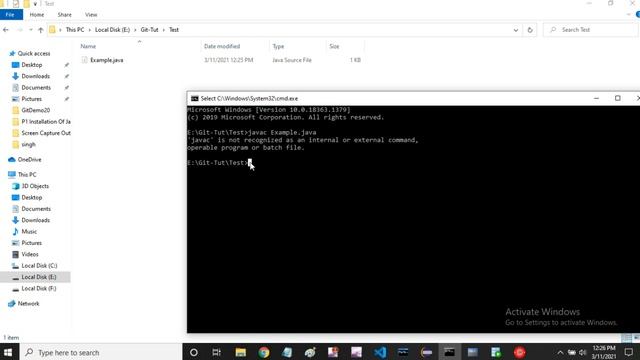Go up one folder level arrow
Image resolution: width=640 pixels, height=360 pixels.
(40, 30)
